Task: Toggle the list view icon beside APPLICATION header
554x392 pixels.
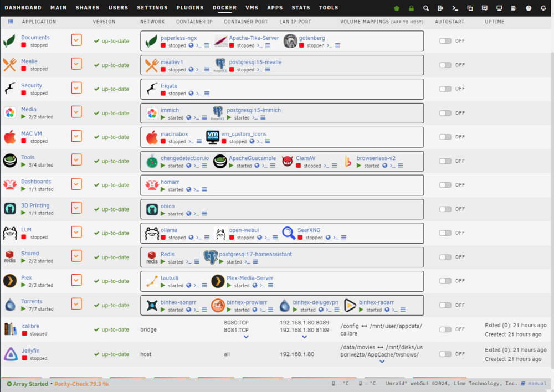Action: coord(11,22)
